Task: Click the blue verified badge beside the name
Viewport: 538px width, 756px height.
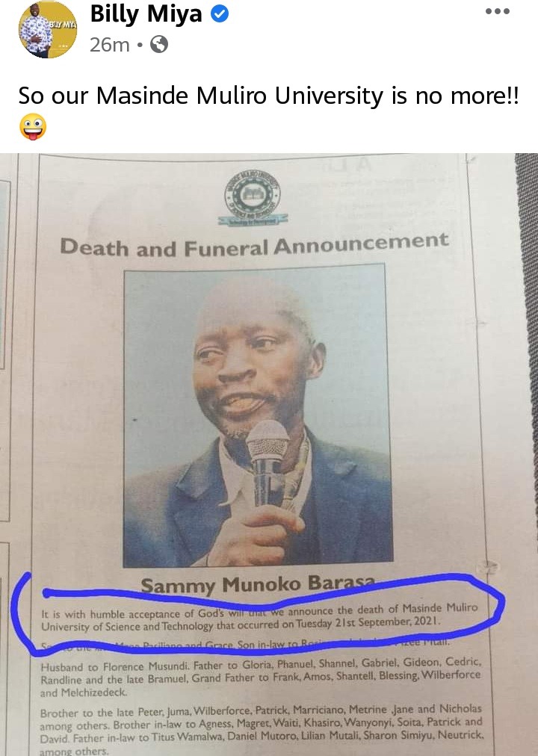Action: pos(220,14)
